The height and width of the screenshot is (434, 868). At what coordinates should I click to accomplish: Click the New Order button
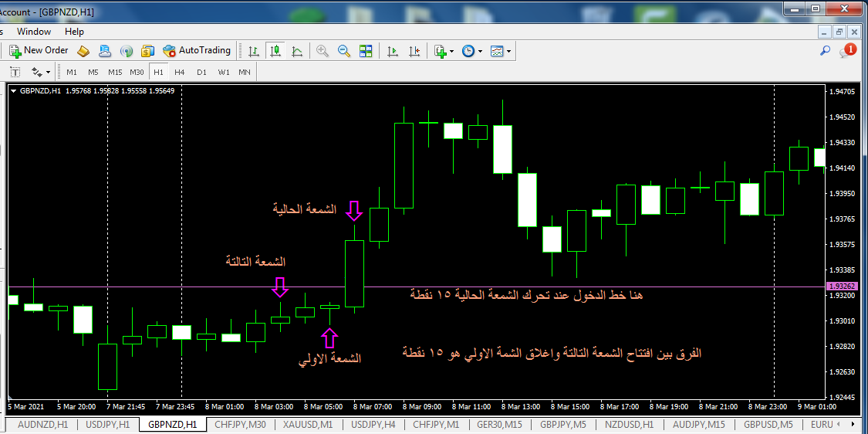click(x=39, y=50)
